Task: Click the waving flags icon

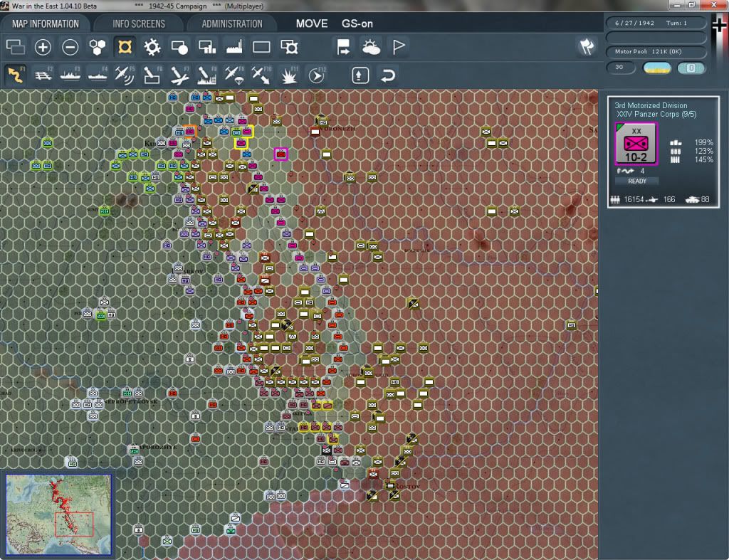Action: (x=587, y=46)
